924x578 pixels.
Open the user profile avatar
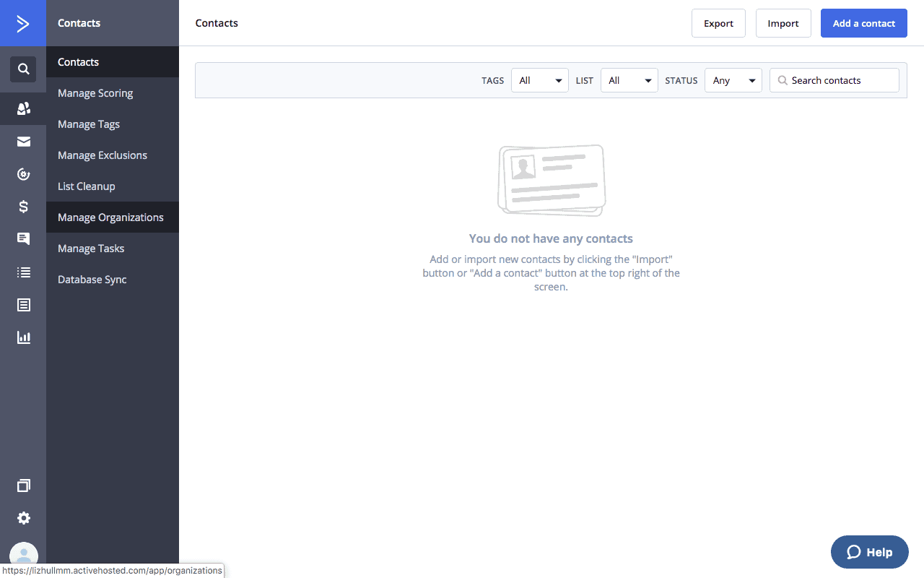click(23, 555)
